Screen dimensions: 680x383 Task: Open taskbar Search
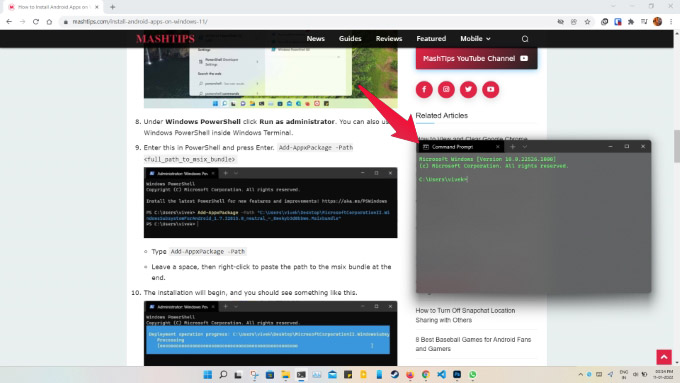tap(223, 374)
